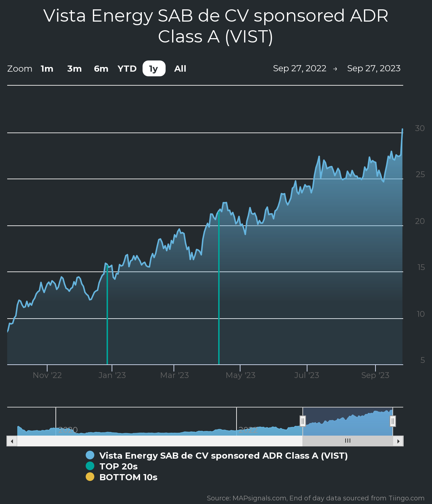This screenshot has width=432, height=504.
Task: Grab the right navigator range handle
Action: coord(393,421)
